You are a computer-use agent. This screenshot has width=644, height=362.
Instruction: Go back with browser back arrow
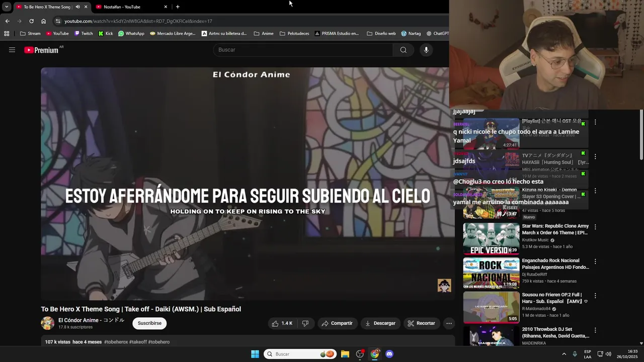[x=7, y=21]
